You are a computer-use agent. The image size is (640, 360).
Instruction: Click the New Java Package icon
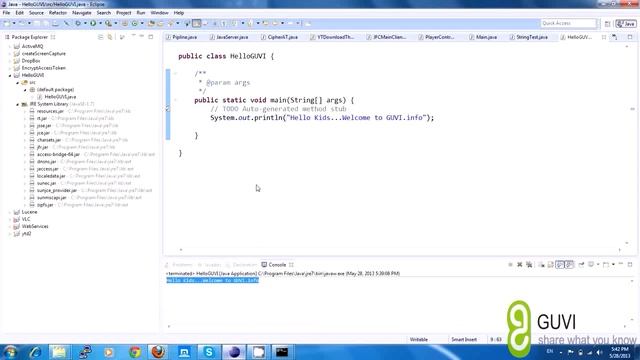tap(125, 23)
